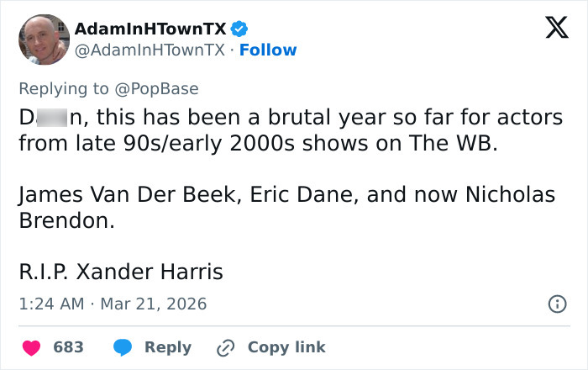Click the chain link copy icon
The image size is (588, 370).
click(x=225, y=347)
